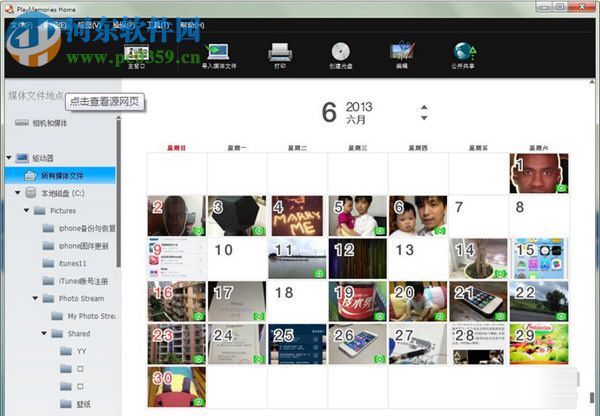This screenshot has width=600, height=416.
Task: Click the sidebar tree vertical scrollbar
Action: [119, 193]
